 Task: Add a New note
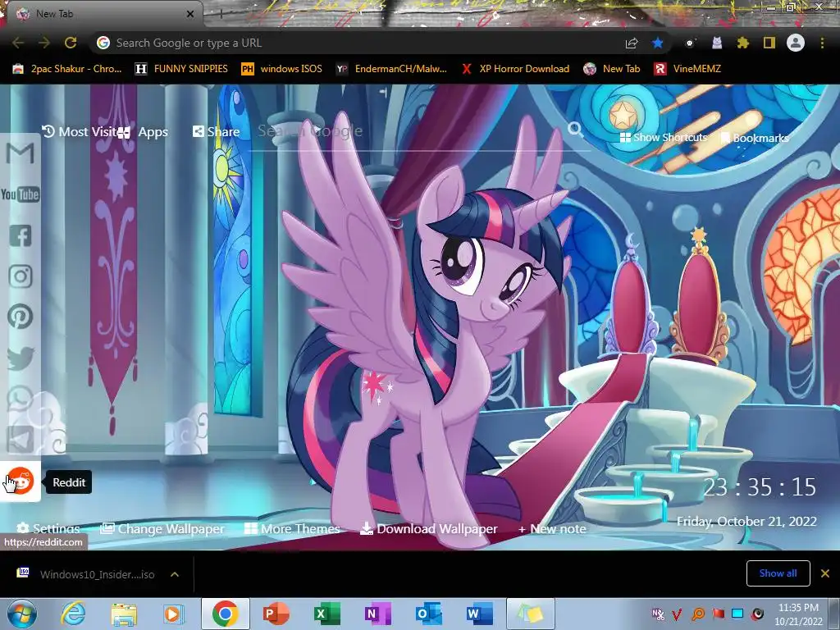point(552,529)
